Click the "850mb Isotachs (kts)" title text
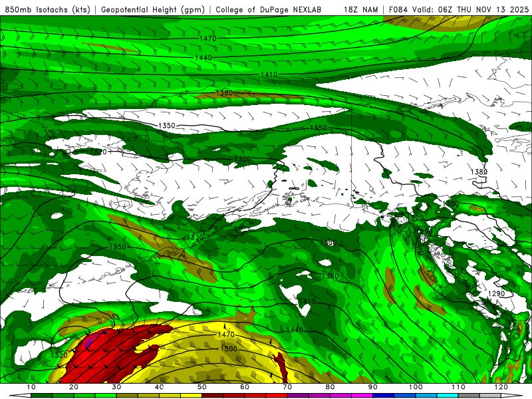 [x=47, y=9]
